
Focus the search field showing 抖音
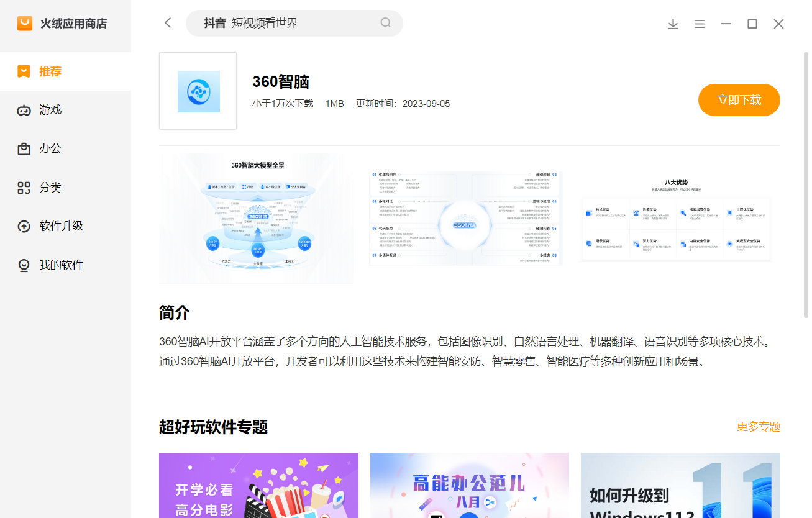point(294,23)
